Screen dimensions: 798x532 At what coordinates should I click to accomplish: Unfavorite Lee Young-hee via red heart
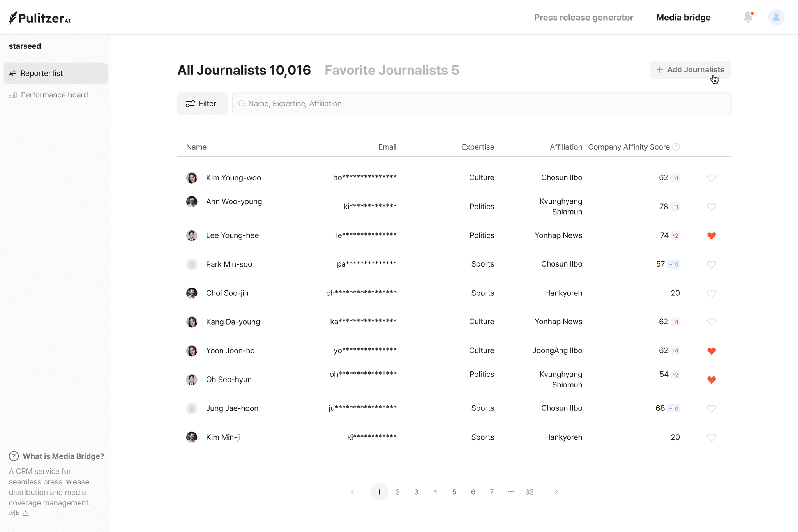point(711,235)
